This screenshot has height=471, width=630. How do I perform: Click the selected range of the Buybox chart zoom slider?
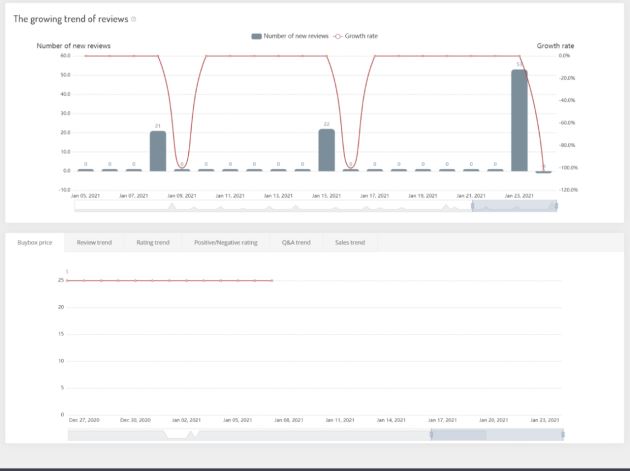497,434
